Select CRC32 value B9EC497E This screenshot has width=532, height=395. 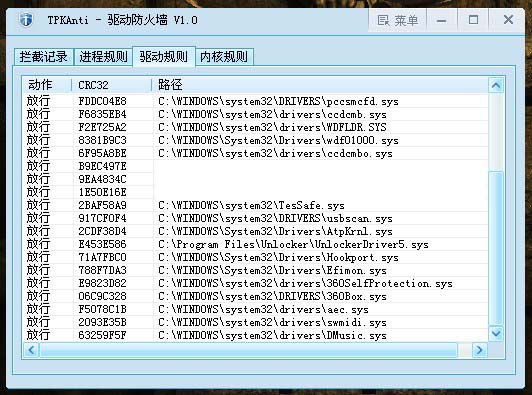[x=102, y=166]
